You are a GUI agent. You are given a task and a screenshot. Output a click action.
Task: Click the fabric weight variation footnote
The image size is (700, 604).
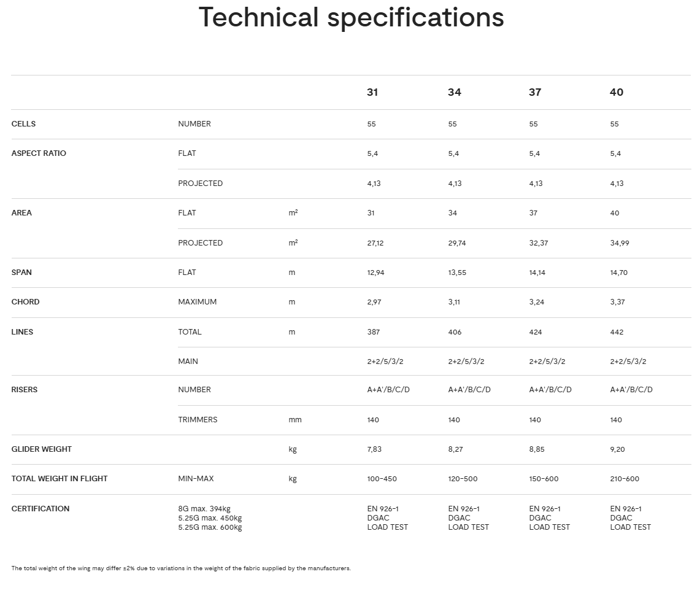[181, 568]
